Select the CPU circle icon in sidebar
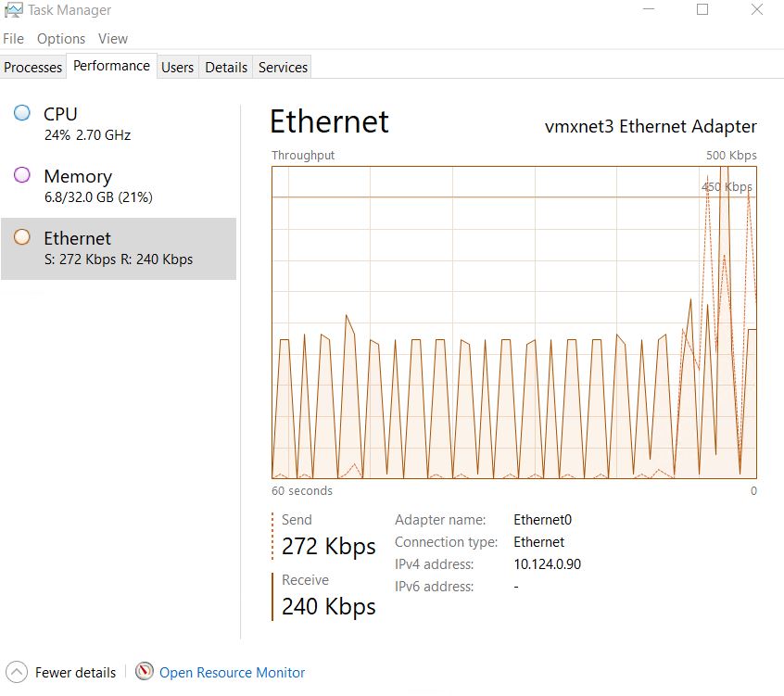The height and width of the screenshot is (696, 784). tap(22, 114)
